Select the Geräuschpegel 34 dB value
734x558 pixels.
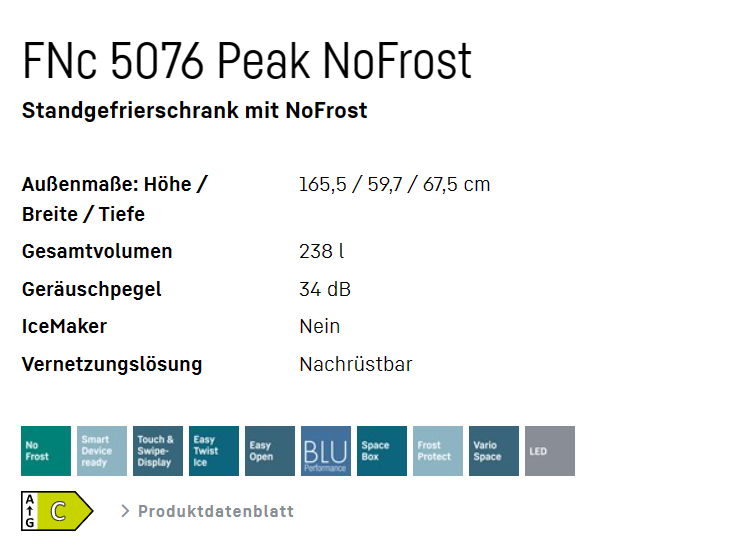click(x=325, y=289)
